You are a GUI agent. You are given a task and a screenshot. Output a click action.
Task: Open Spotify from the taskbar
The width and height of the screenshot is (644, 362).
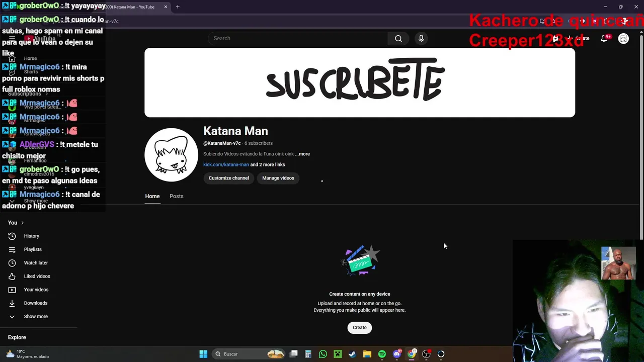(x=382, y=354)
